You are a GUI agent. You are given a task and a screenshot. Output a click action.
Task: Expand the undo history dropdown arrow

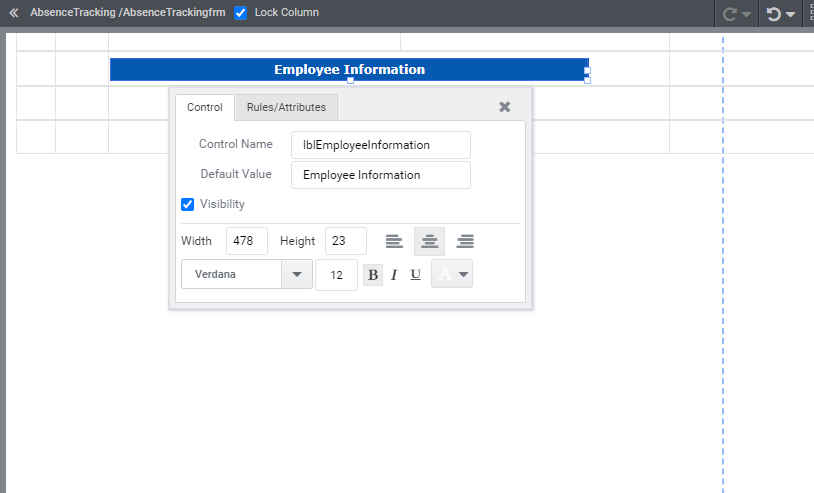(790, 15)
